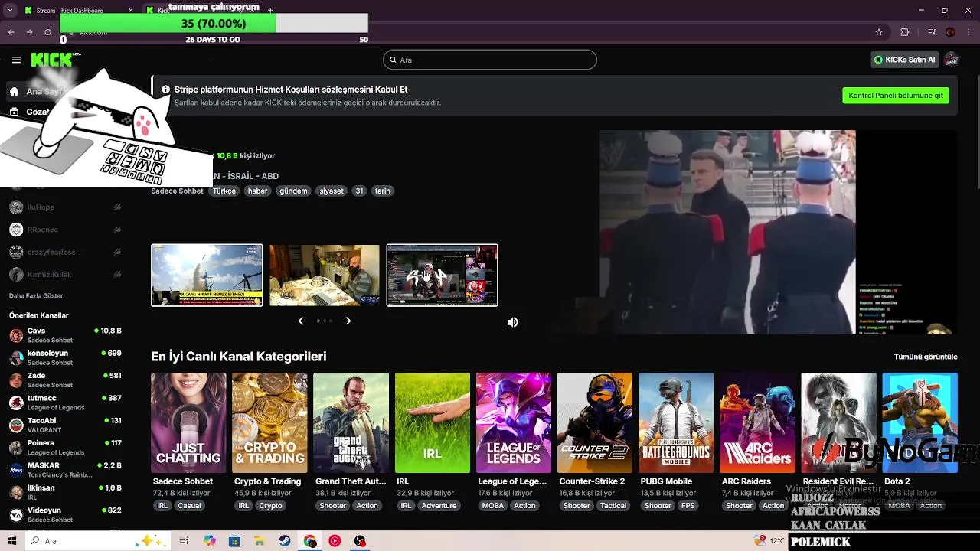This screenshot has width=980, height=551.
Task: Go to previous featured stream arrow
Action: (x=301, y=321)
